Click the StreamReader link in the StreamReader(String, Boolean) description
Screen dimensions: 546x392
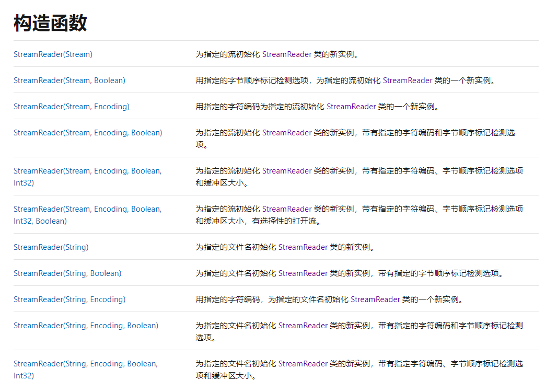click(x=303, y=273)
